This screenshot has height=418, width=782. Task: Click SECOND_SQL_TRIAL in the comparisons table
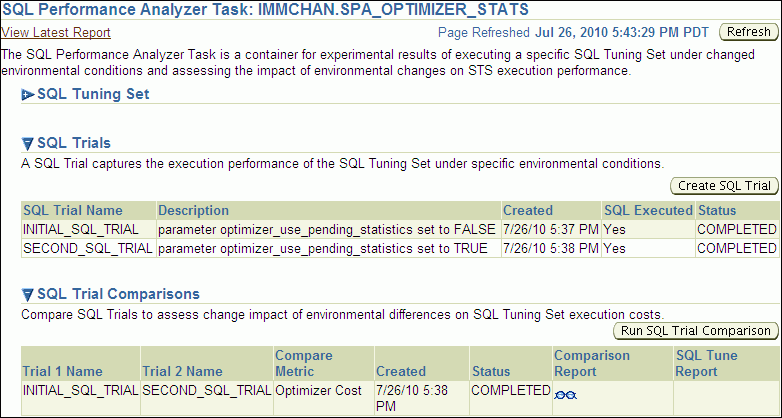pos(206,391)
